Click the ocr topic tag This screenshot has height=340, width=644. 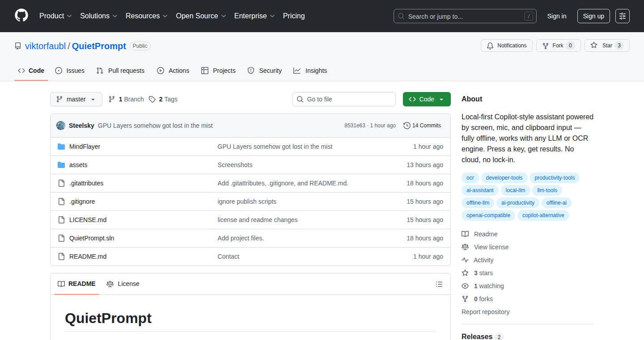coord(470,178)
